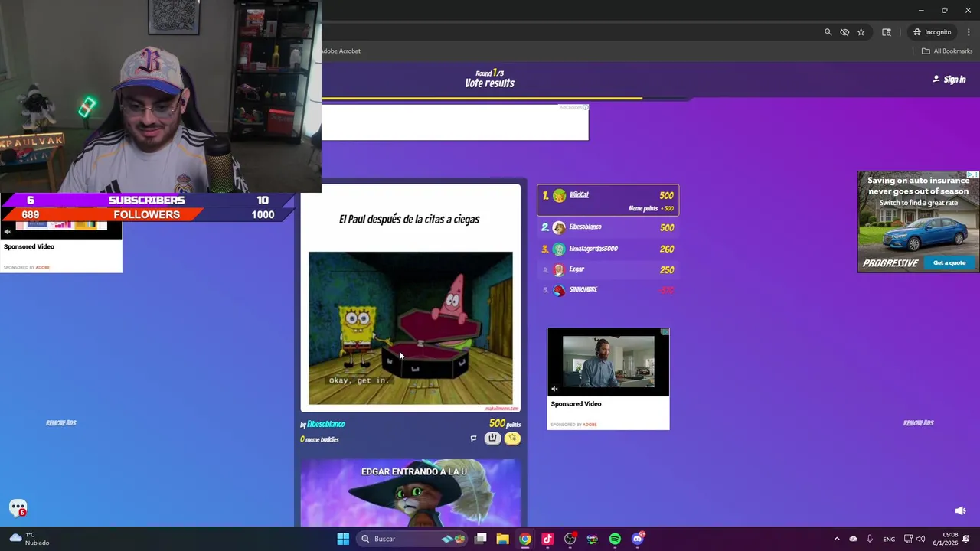Open Task View in the taskbar
The width and height of the screenshot is (980, 551).
click(x=481, y=539)
